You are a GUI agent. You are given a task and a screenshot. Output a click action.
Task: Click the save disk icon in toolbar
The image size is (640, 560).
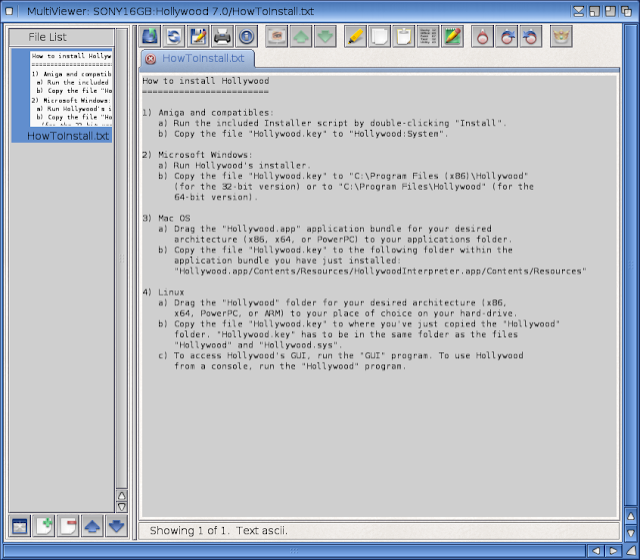pos(150,37)
